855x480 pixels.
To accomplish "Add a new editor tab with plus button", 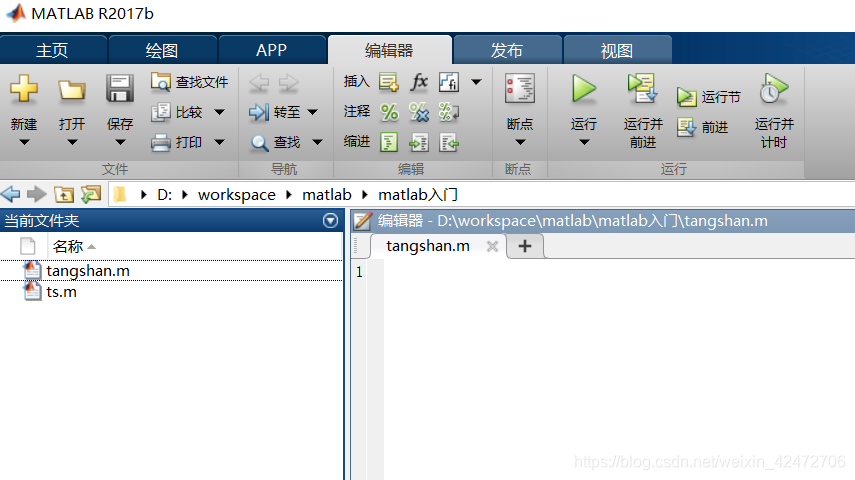I will tap(525, 246).
